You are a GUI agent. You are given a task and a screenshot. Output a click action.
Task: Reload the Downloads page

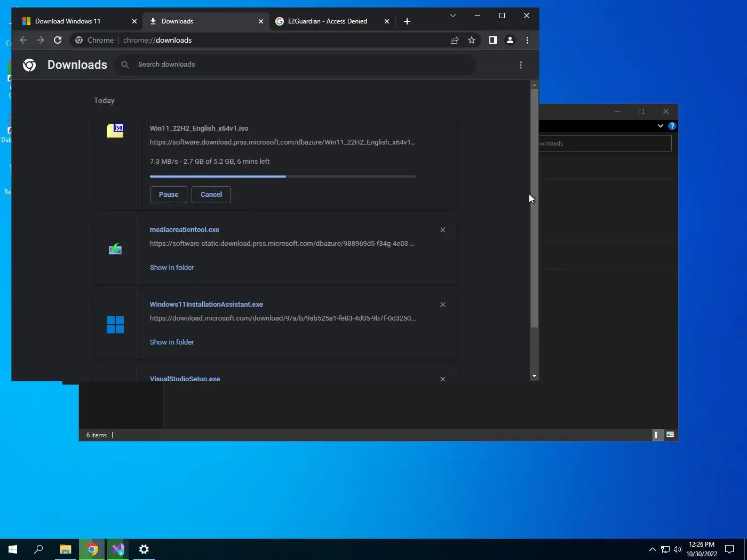pos(58,40)
